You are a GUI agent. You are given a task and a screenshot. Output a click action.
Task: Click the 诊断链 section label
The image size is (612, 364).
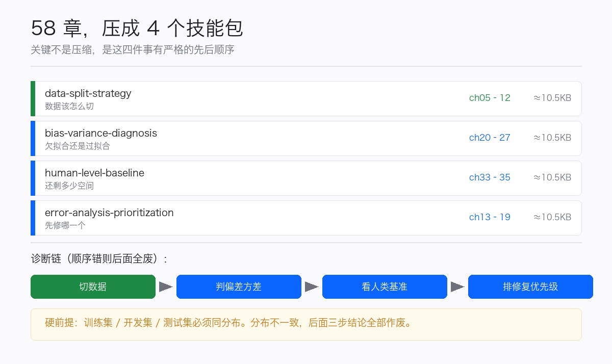99,259
